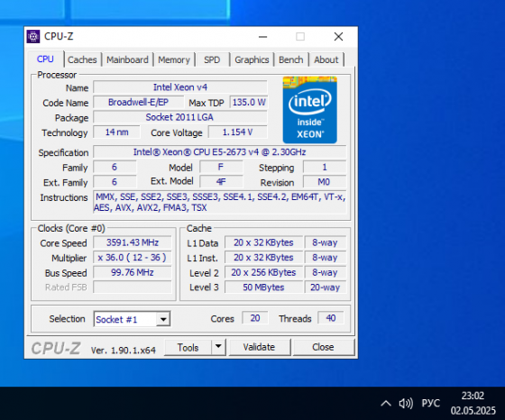Click the Intel Inside Xeon logo
The image size is (505, 420).
click(x=310, y=110)
